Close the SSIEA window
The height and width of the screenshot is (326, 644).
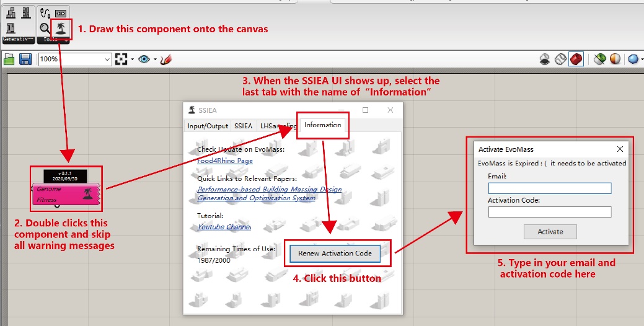(390, 110)
